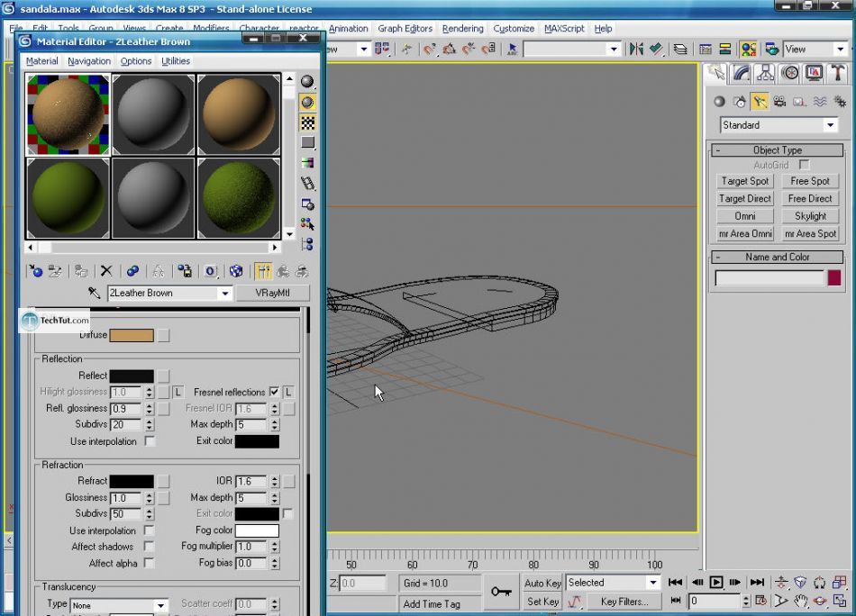Viewport: 856px width, 616px height.
Task: Open the Standard lights type dropdown
Action: tap(830, 125)
